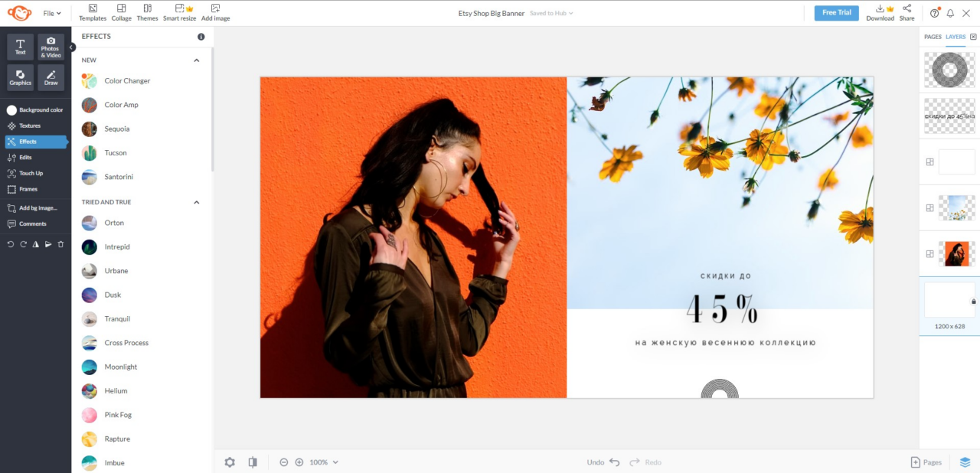
Task: Collapse the TRIED AND TRUE section
Action: tap(197, 203)
